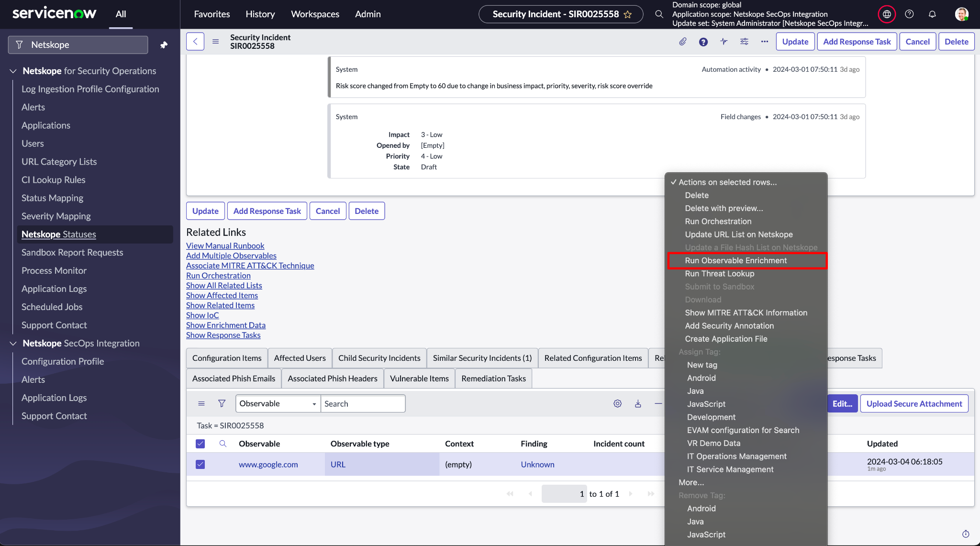Open the Admin menu

click(x=367, y=14)
